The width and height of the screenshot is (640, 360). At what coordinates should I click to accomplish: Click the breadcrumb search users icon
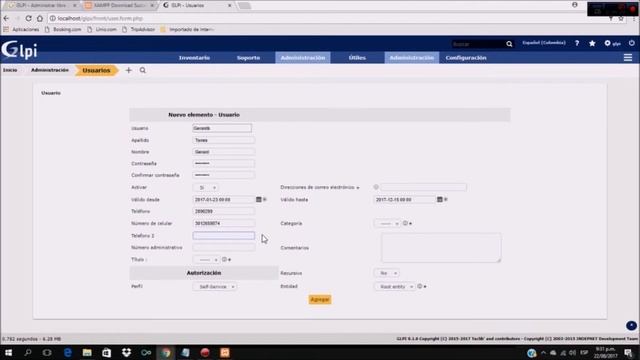tap(142, 70)
